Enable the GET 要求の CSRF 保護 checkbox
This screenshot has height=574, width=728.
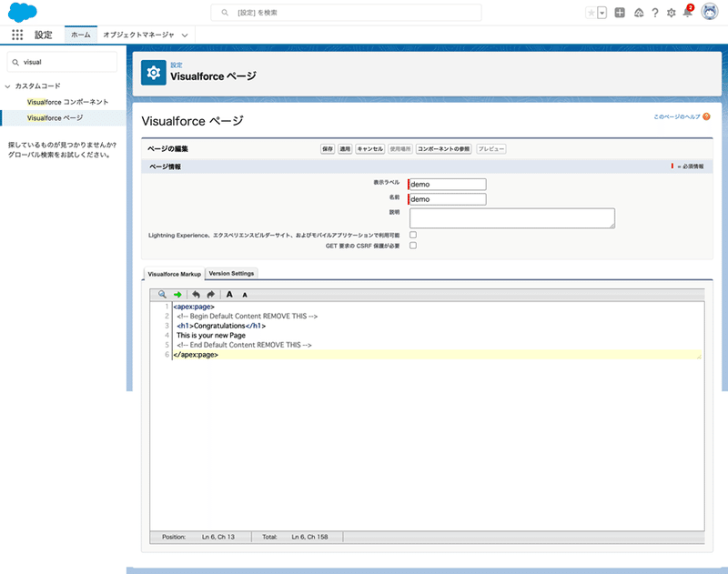click(x=413, y=246)
